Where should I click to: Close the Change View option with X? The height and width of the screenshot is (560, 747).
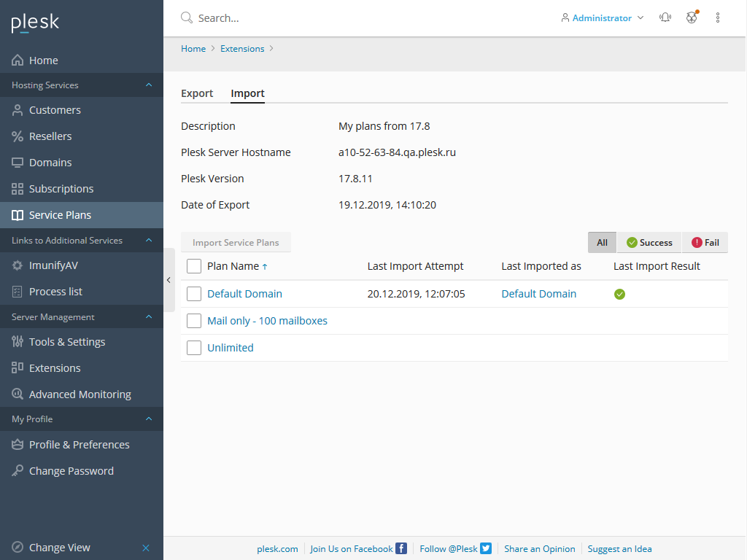click(146, 548)
